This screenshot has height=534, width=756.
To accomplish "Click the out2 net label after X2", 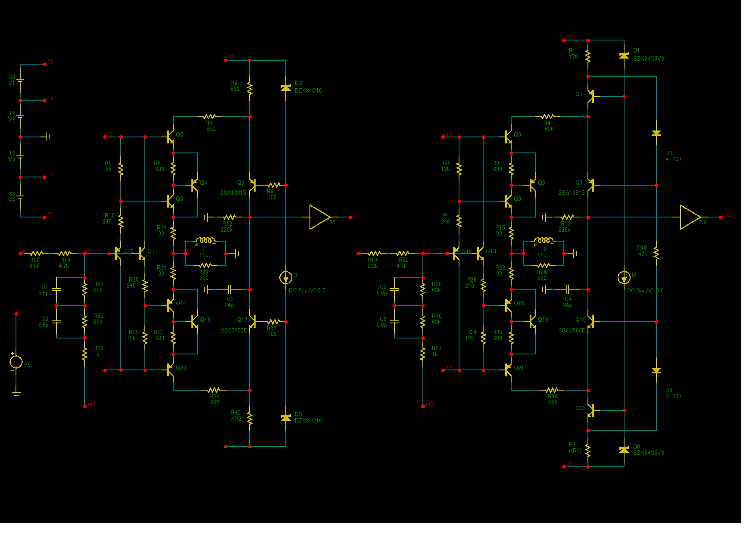I will click(x=726, y=215).
